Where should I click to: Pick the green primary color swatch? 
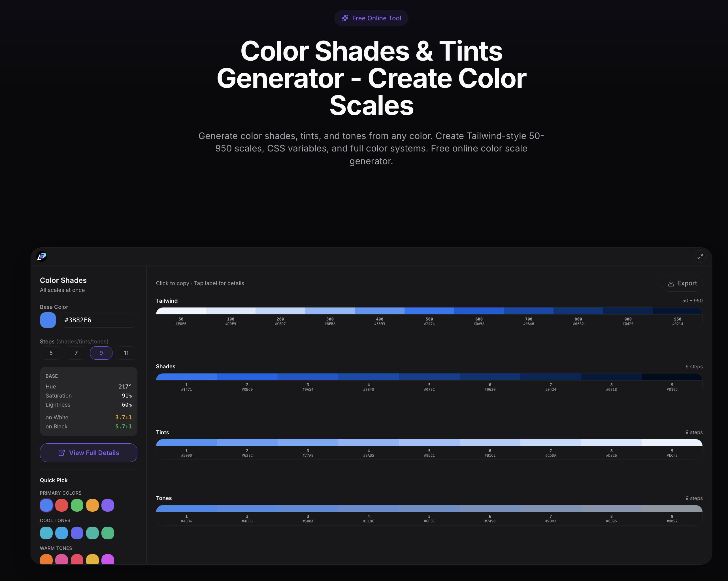point(77,505)
